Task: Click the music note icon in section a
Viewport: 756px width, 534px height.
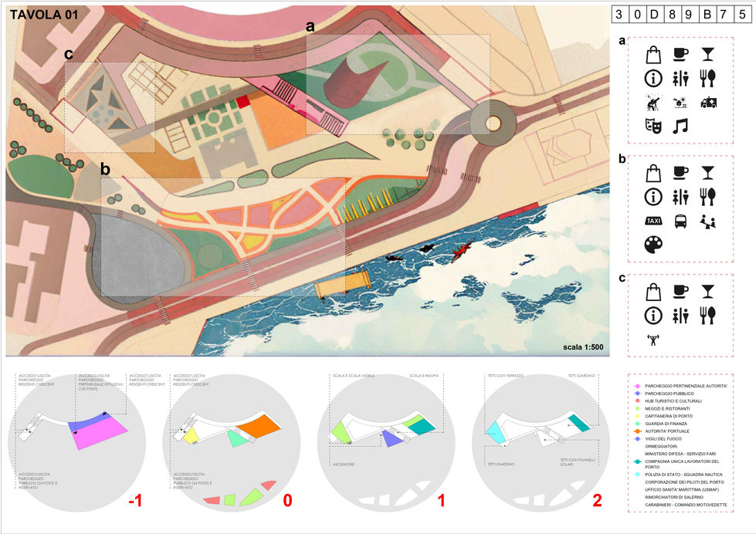Action: [680, 127]
